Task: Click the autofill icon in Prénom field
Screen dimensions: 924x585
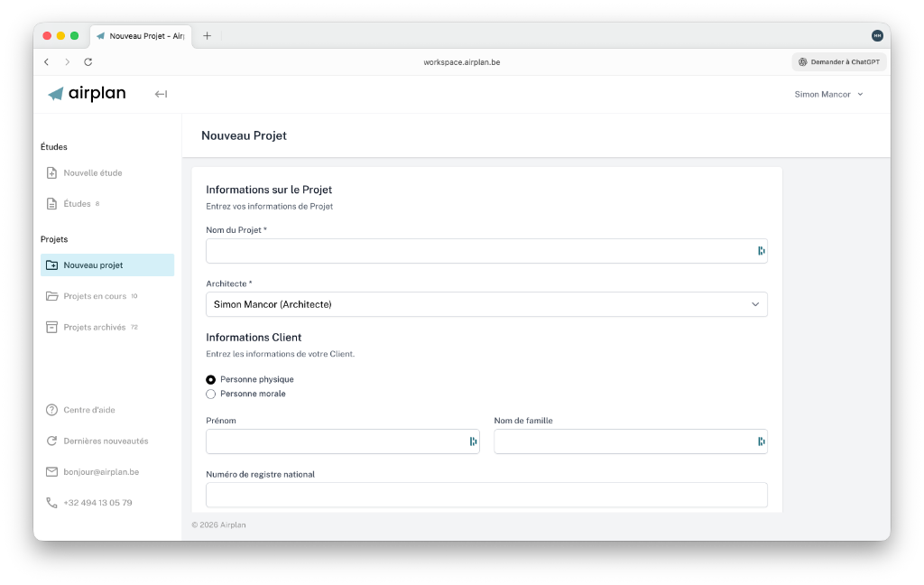Action: (x=473, y=441)
